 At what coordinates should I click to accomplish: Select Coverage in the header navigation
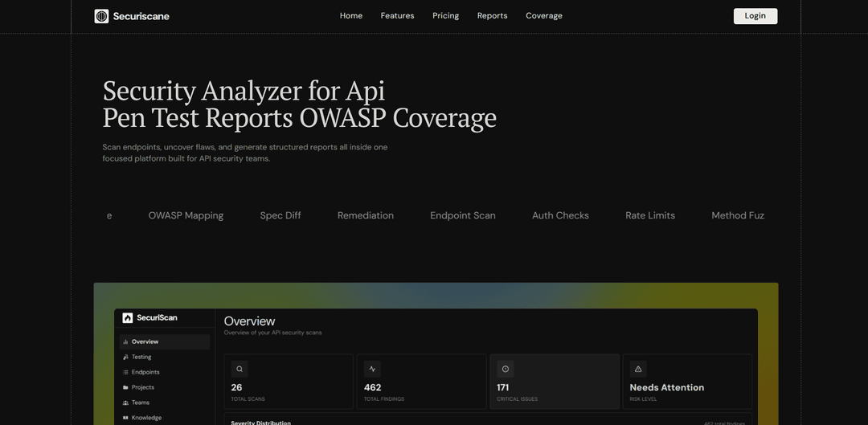544,16
